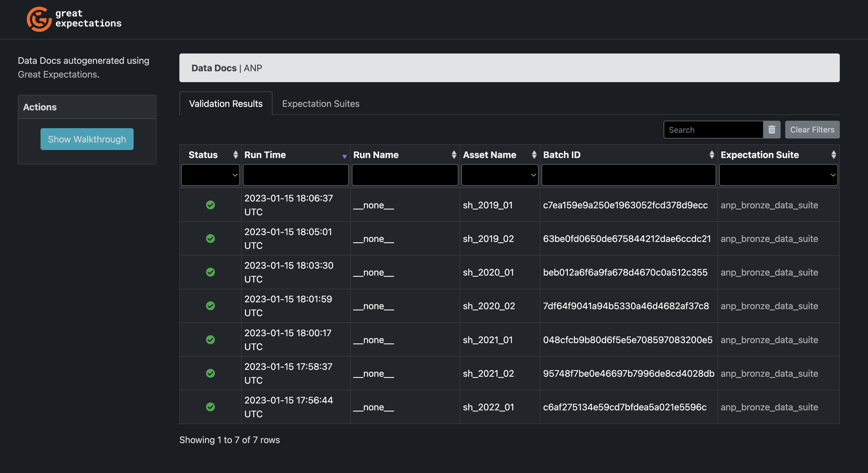Click __none__ run name for sh_2022_01
The height and width of the screenshot is (473, 868).
373,407
